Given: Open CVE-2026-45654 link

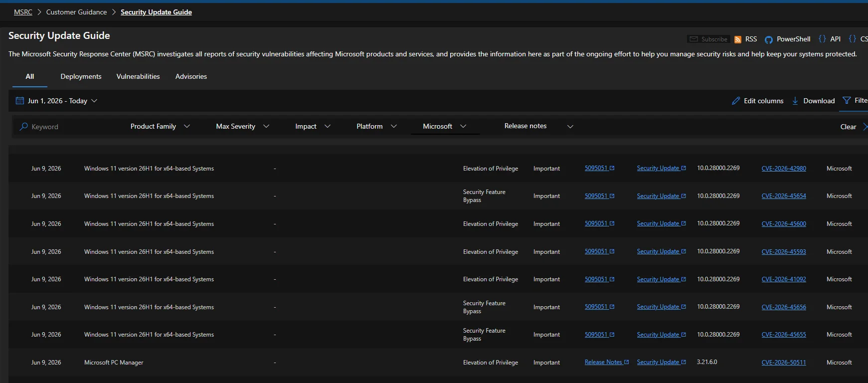Looking at the screenshot, I should pos(784,196).
